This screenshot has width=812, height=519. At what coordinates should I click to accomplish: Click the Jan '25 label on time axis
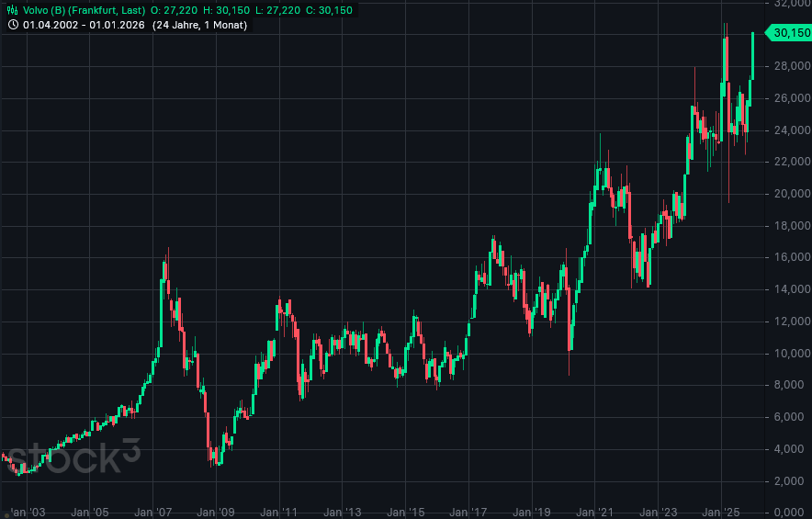point(722,512)
